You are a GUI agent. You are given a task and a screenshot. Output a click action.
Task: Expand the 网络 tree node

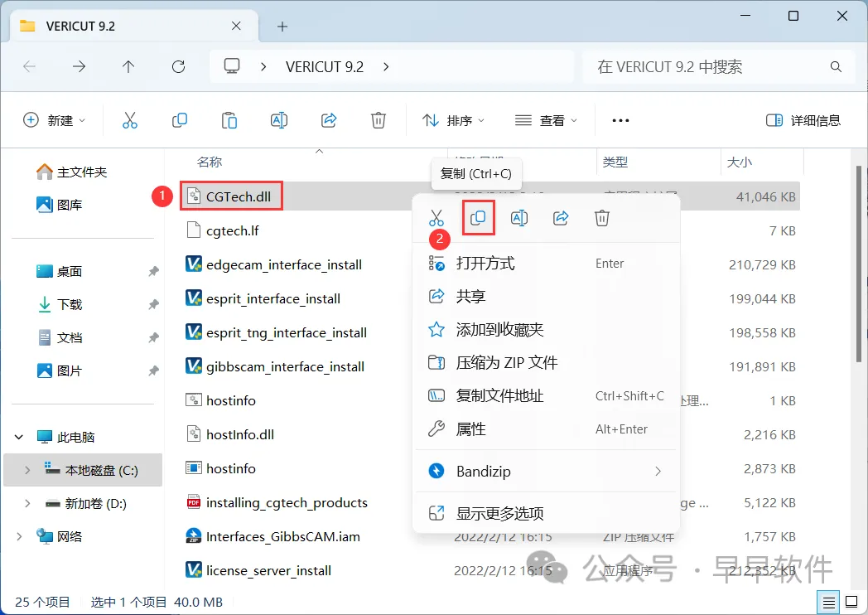point(19,536)
